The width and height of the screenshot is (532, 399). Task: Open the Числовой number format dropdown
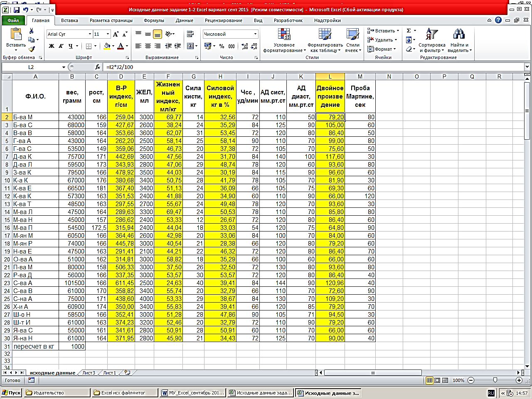pyautogui.click(x=256, y=34)
